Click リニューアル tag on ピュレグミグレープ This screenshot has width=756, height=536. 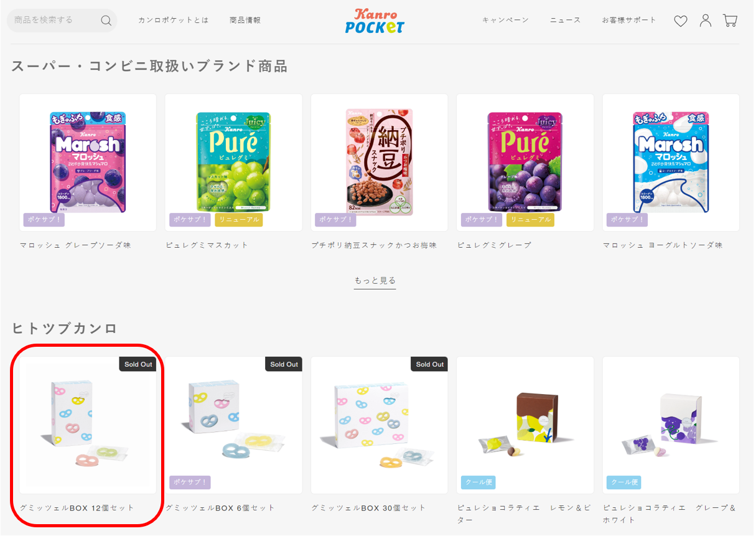(531, 220)
